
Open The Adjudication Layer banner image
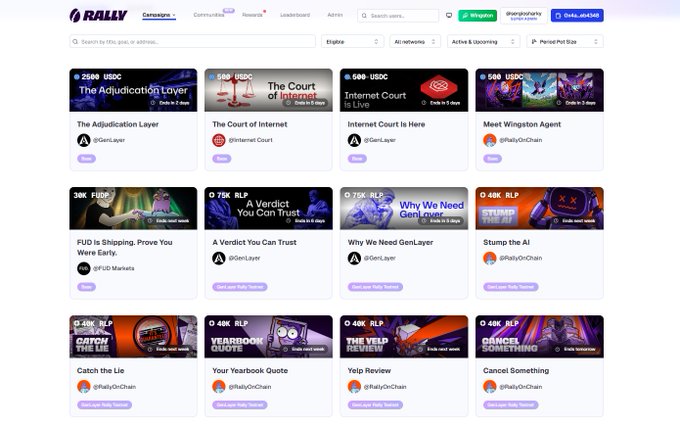point(133,90)
